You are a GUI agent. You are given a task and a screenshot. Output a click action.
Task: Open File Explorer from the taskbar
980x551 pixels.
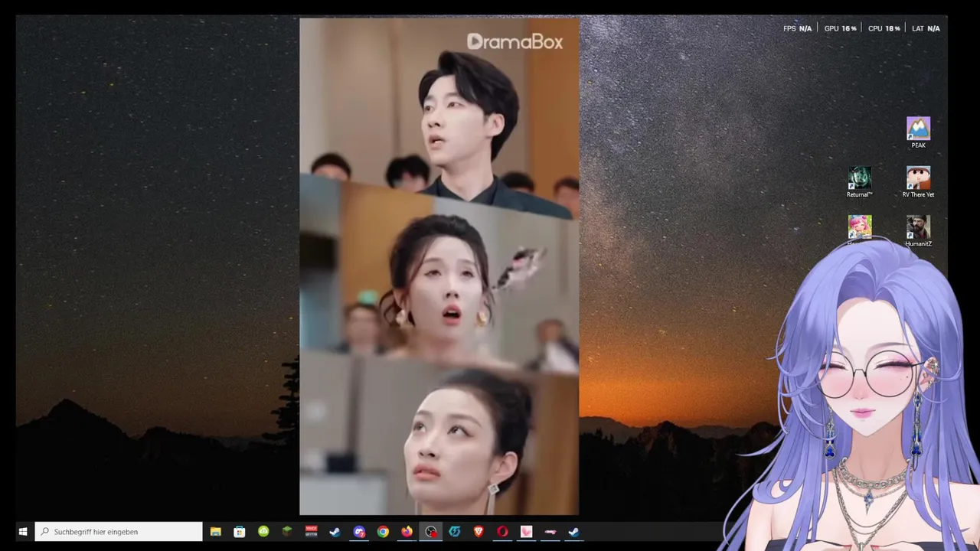coord(216,532)
